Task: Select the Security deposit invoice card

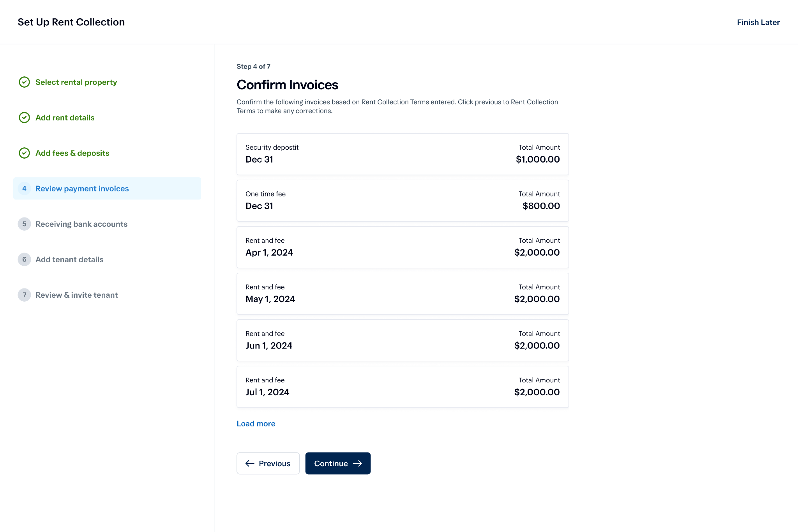Action: click(x=403, y=154)
